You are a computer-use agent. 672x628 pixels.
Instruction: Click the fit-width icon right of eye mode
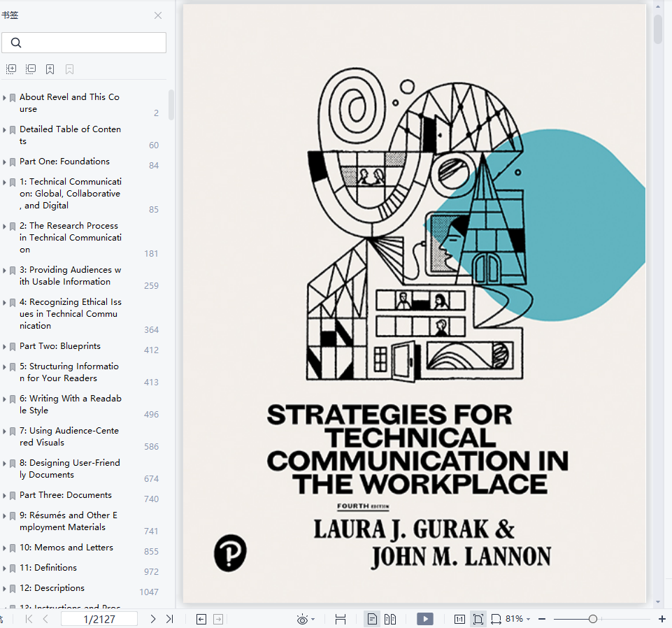pos(341,619)
